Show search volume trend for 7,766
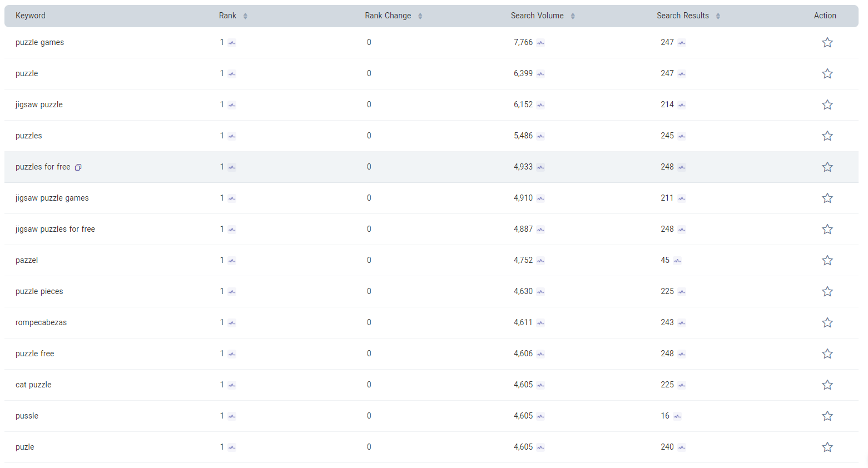 coord(540,43)
